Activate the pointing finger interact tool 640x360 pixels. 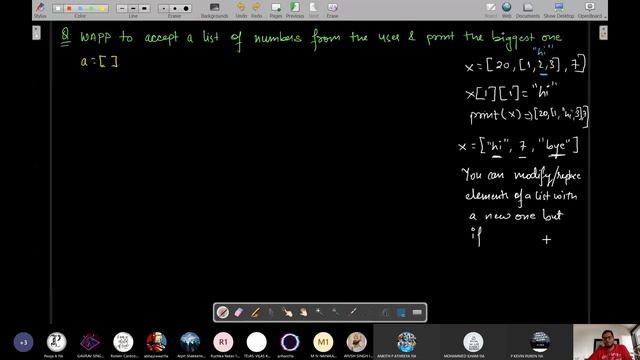point(287,313)
